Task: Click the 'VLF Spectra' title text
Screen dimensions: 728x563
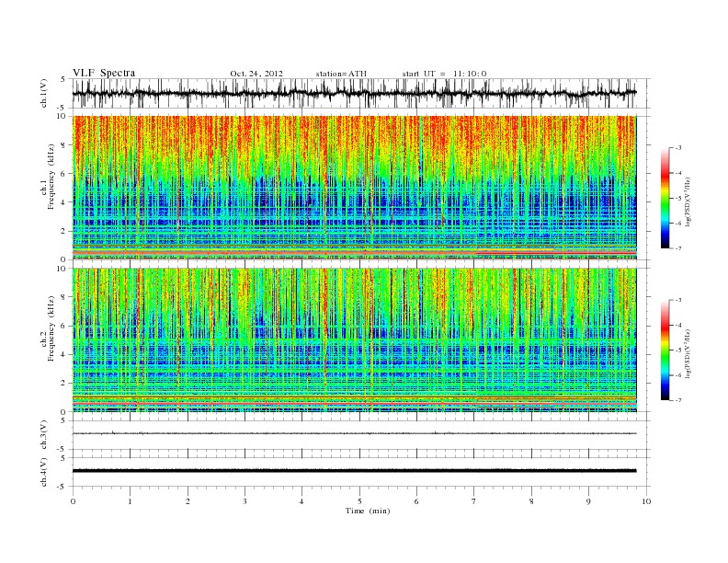Action: click(x=104, y=73)
